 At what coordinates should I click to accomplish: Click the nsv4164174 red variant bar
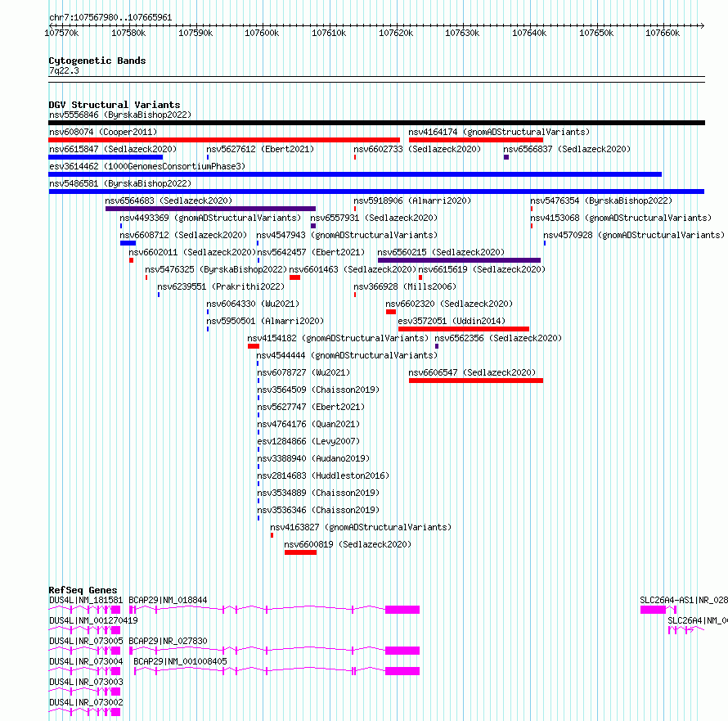(476, 140)
